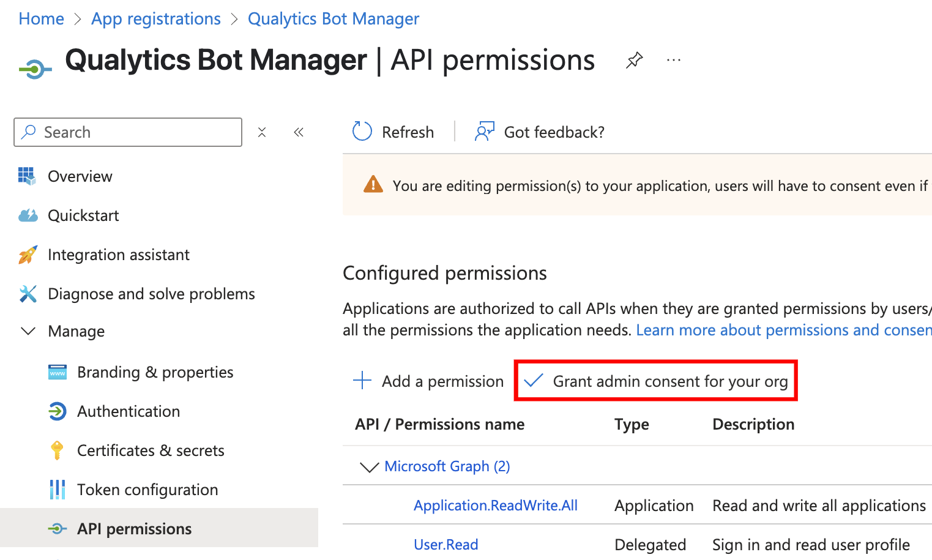Click the plus icon for Add a permission
The height and width of the screenshot is (560, 932).
point(362,380)
